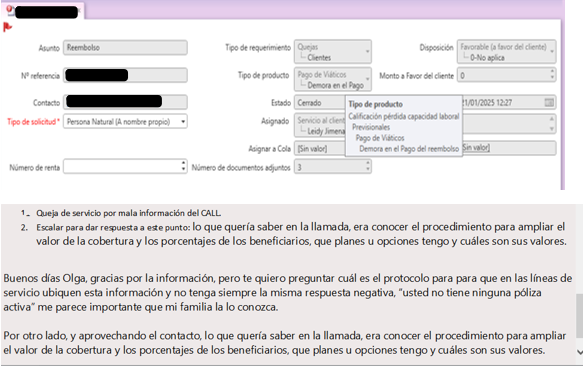
Task: Click the red flag icon
Action: coord(7,27)
